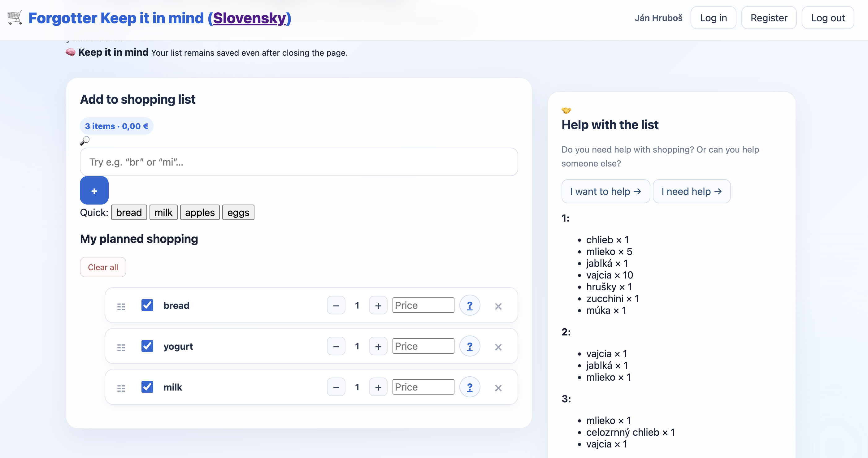The width and height of the screenshot is (868, 458).
Task: Click the 3 items total badge
Action: pos(117,126)
